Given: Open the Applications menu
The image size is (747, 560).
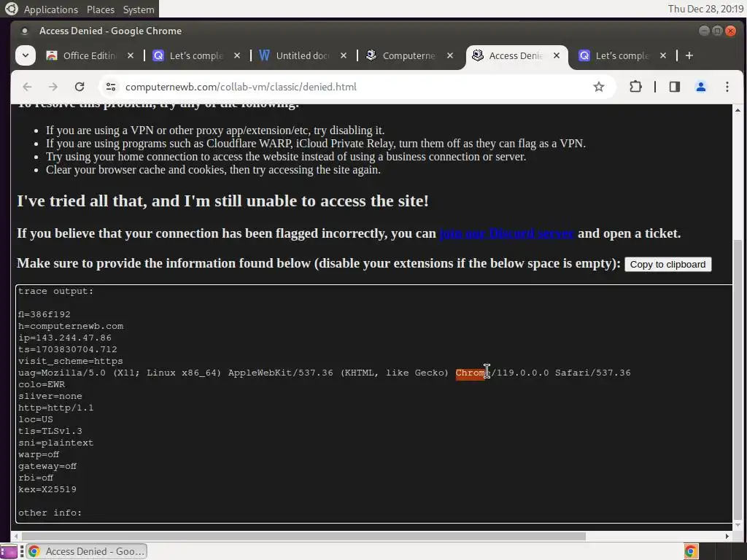Looking at the screenshot, I should click(50, 9).
